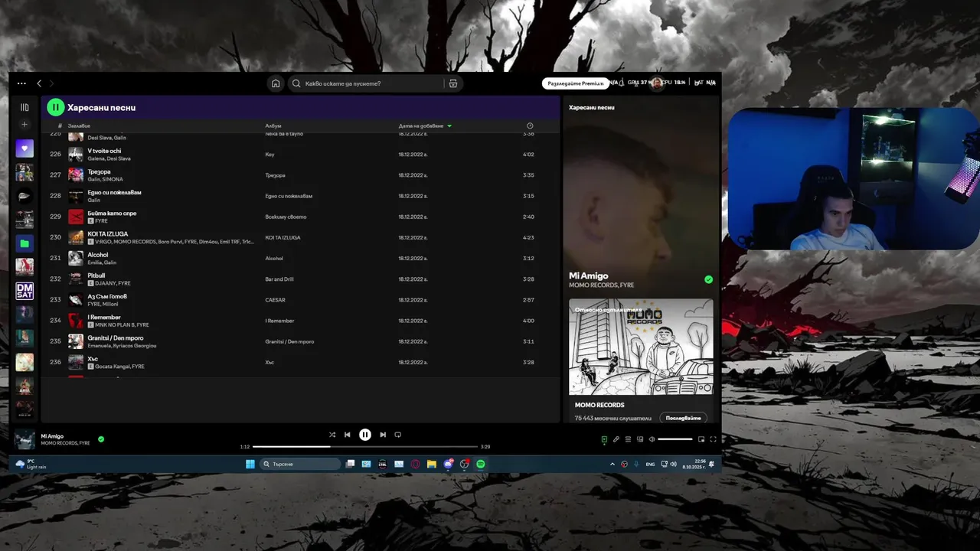The image size is (980, 551).
Task: Open the Windows Start menu
Action: click(x=250, y=464)
